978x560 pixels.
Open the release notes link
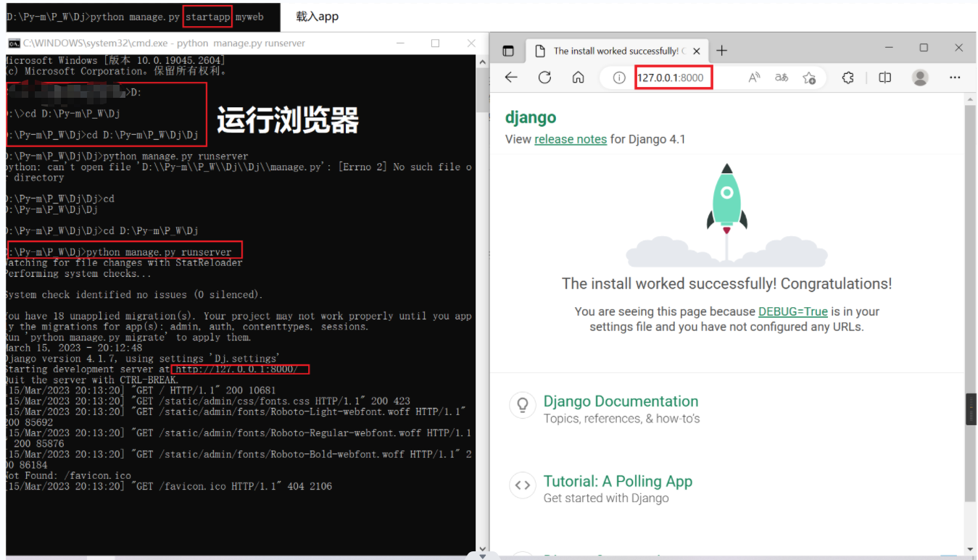tap(571, 138)
